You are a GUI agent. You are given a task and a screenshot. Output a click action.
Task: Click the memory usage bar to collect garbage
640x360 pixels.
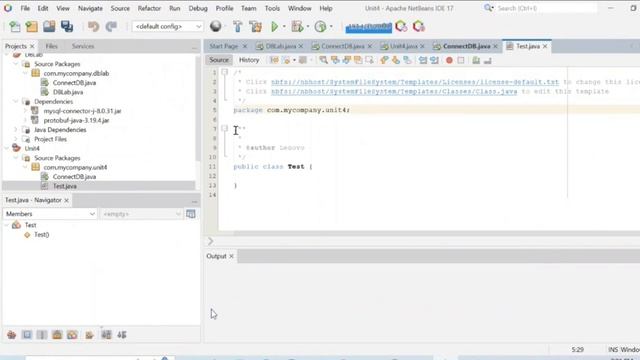369,27
